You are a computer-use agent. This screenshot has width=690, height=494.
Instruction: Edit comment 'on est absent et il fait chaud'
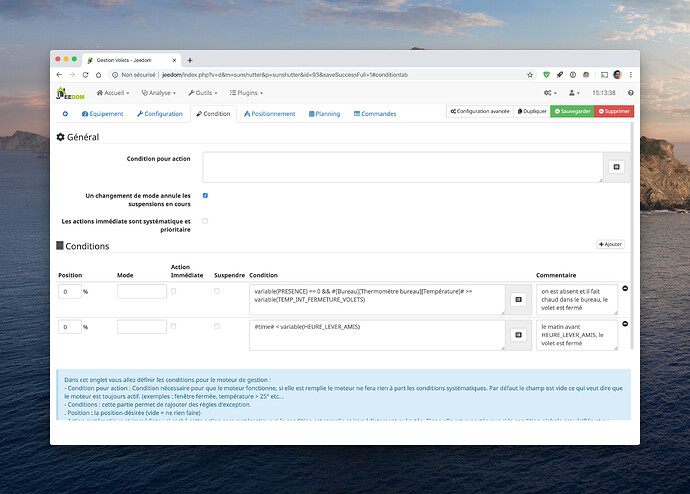pyautogui.click(x=576, y=300)
